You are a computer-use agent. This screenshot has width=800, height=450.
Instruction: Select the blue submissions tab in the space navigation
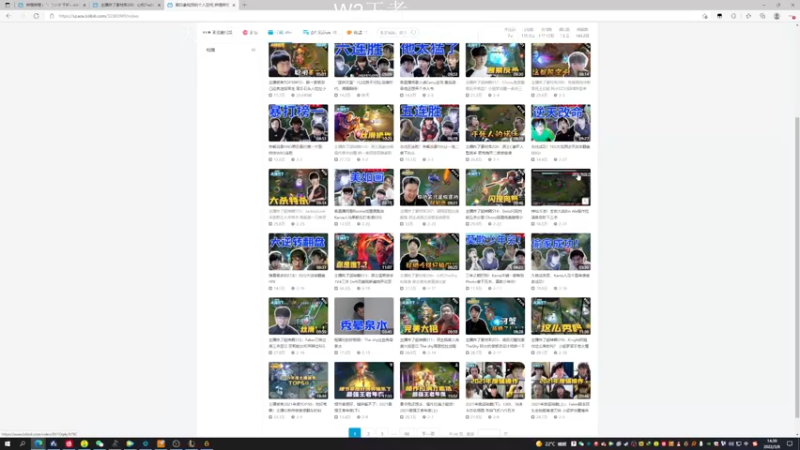pos(280,32)
